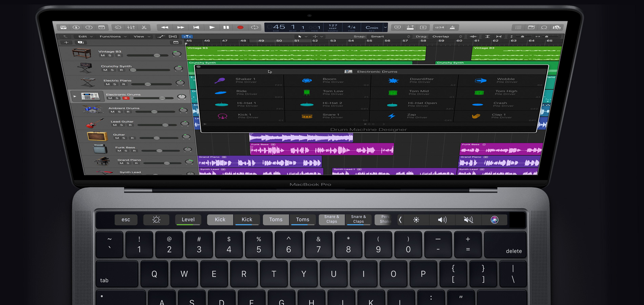Image resolution: width=644 pixels, height=305 pixels.
Task: Open the Library panel icon
Action: [63, 27]
